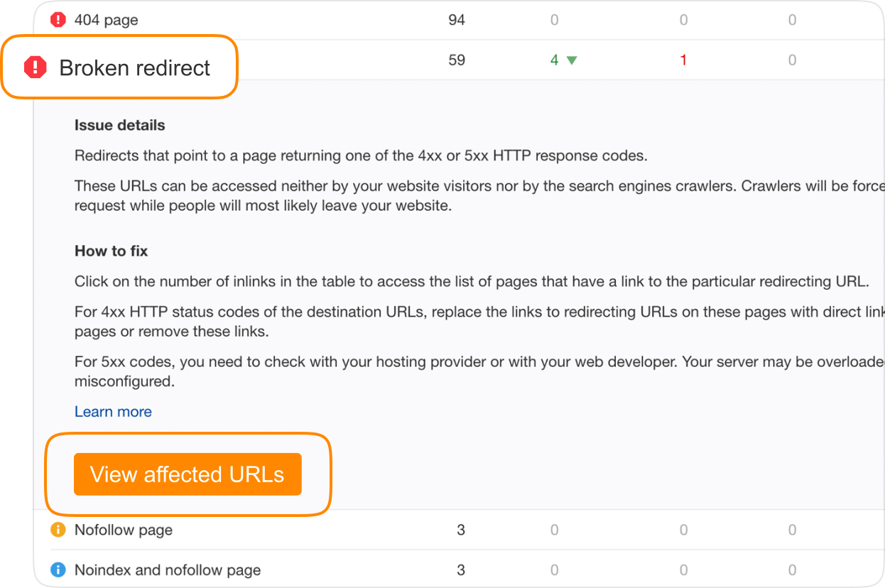Screen dimensions: 885x588
Task: Expand the Nofollow page issue row
Action: coord(123,530)
